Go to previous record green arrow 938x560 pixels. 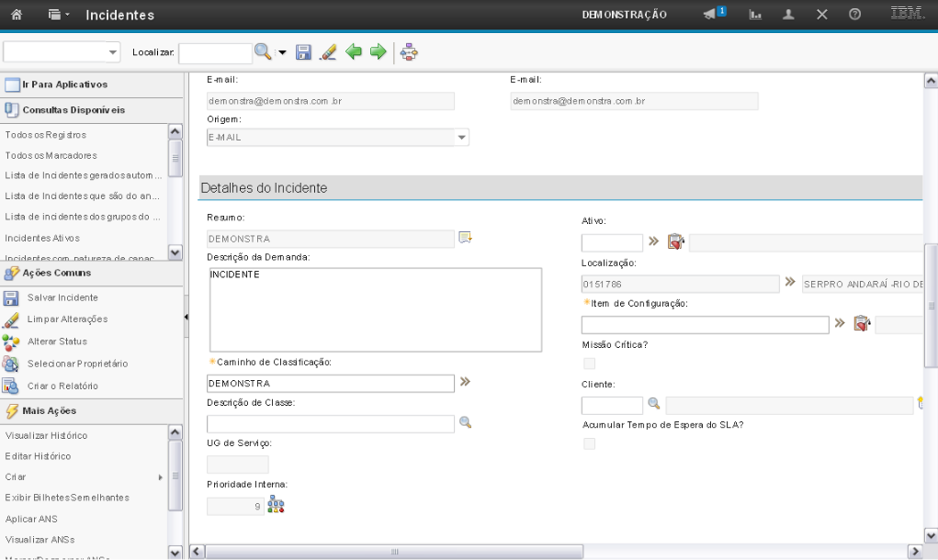(x=353, y=53)
